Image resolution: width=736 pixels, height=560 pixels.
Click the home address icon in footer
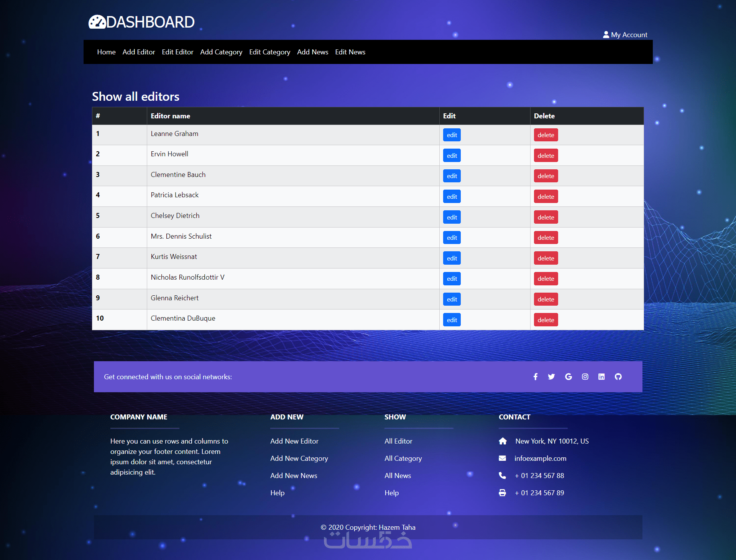pos(503,441)
